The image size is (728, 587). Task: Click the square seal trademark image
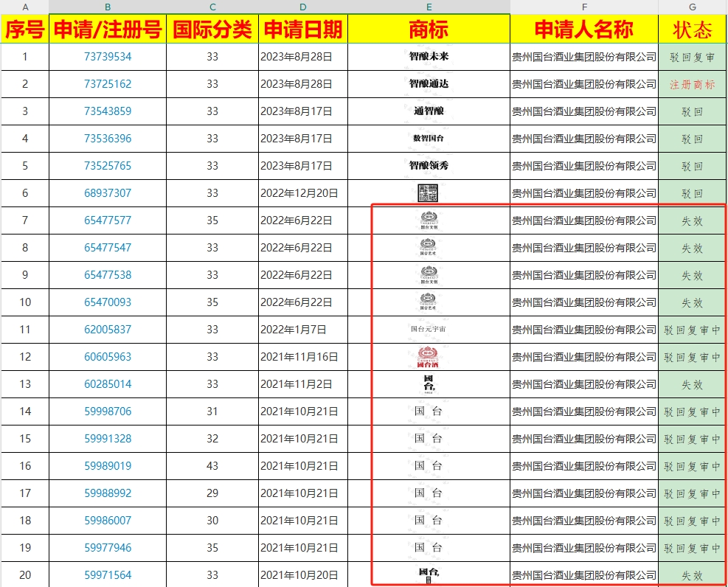tap(429, 193)
